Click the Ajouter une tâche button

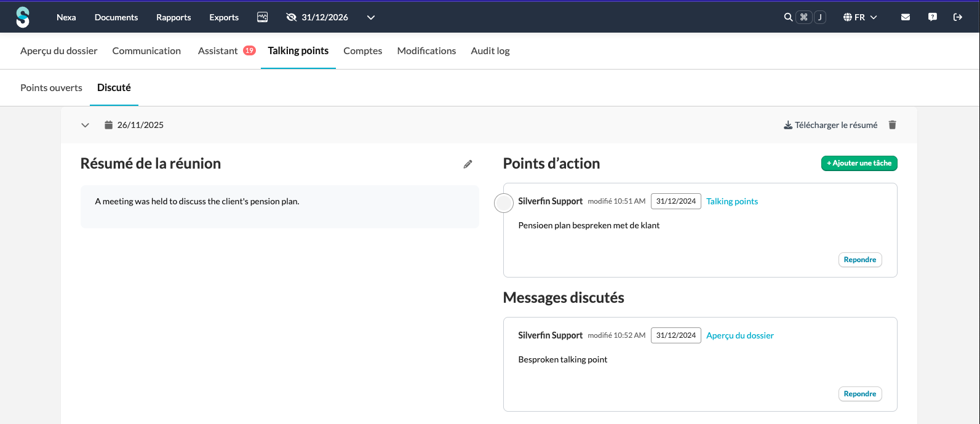click(859, 163)
